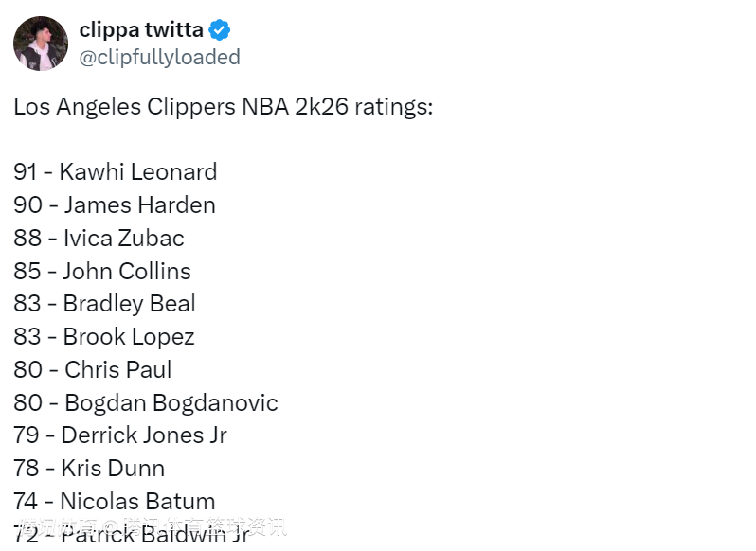Click the blue verified badge icon
The image size is (756, 551).
[220, 30]
